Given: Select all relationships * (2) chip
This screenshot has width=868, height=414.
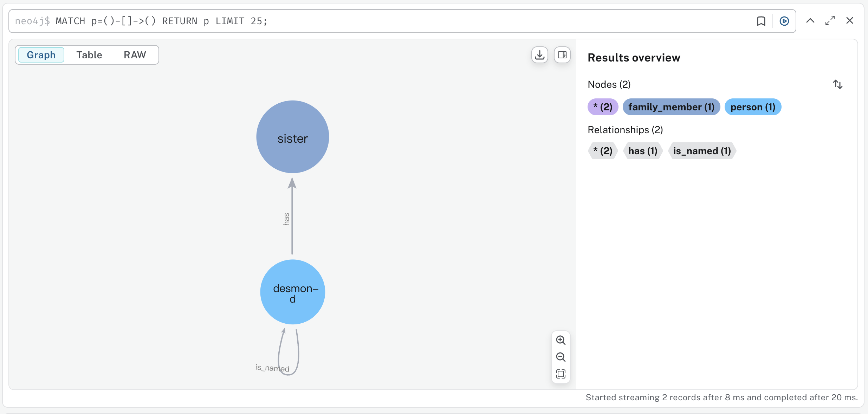Looking at the screenshot, I should pyautogui.click(x=603, y=151).
